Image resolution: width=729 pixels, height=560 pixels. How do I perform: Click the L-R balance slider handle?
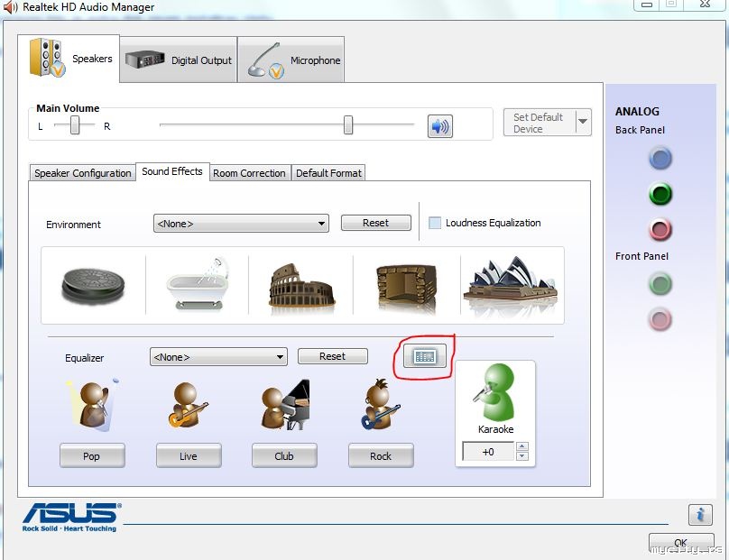(74, 125)
